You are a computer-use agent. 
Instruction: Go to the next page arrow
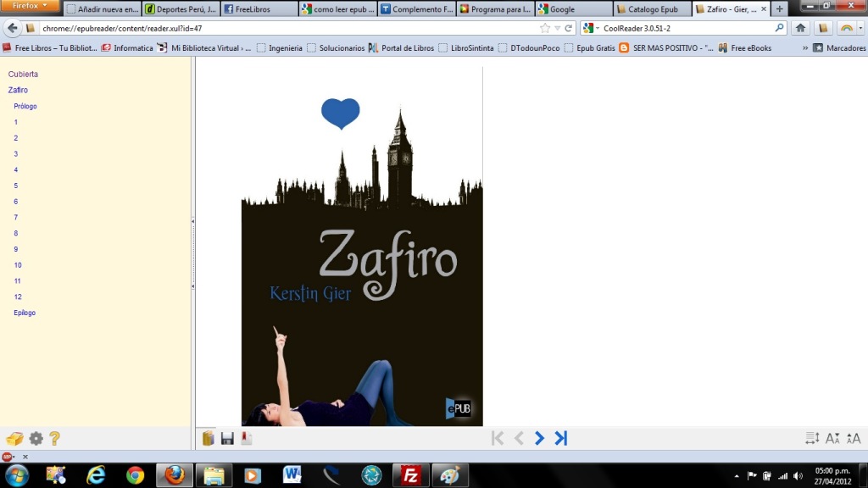pos(539,438)
